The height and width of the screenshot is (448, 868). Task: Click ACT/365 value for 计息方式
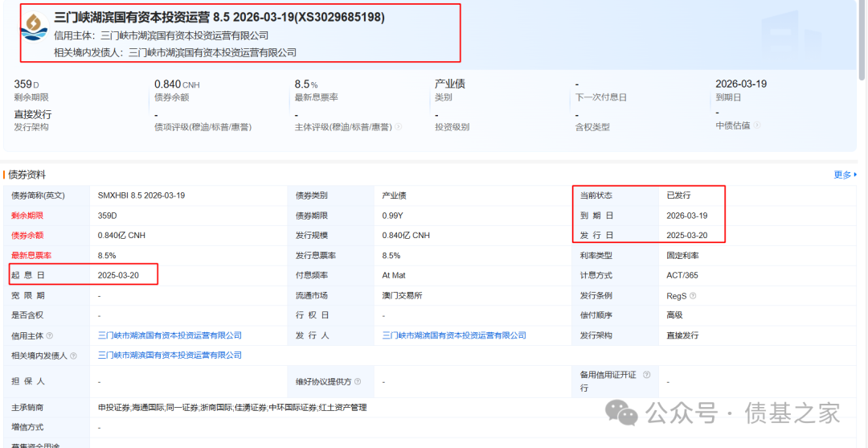tap(682, 275)
